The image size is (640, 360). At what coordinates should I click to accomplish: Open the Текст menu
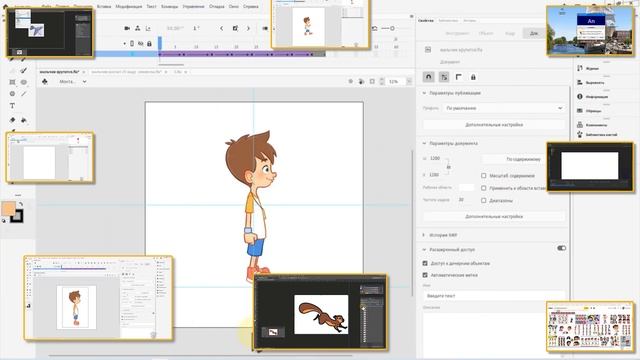coord(151,7)
